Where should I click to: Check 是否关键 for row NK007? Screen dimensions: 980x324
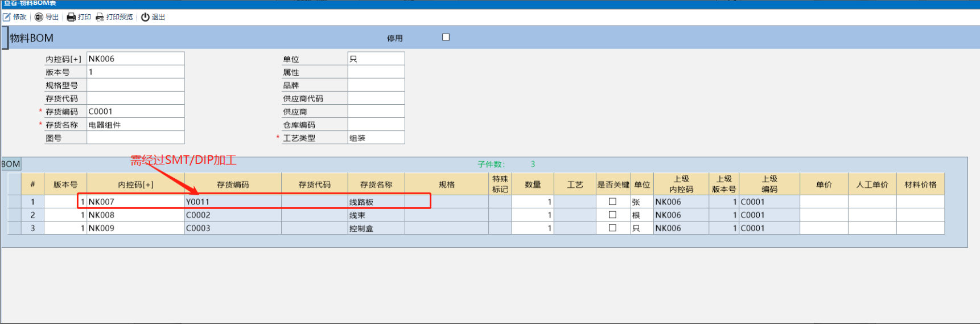coord(612,202)
